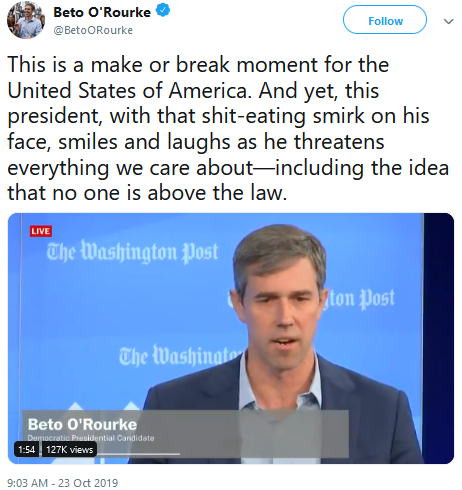Click the red LIVE badge on video
The height and width of the screenshot is (490, 462).
click(41, 231)
